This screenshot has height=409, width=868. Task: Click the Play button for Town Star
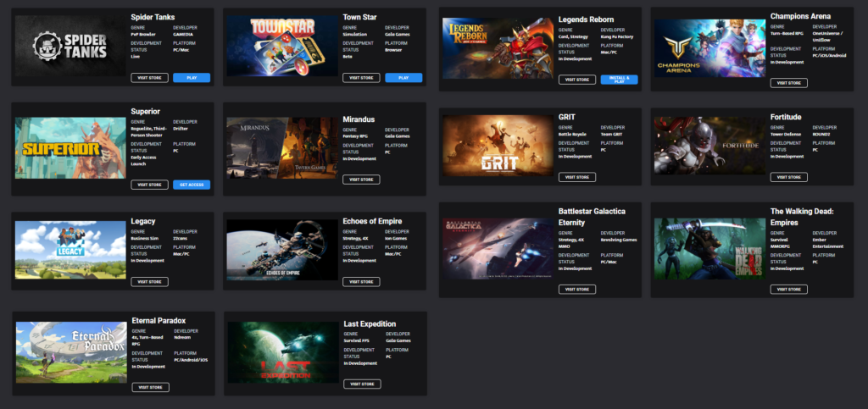point(403,78)
